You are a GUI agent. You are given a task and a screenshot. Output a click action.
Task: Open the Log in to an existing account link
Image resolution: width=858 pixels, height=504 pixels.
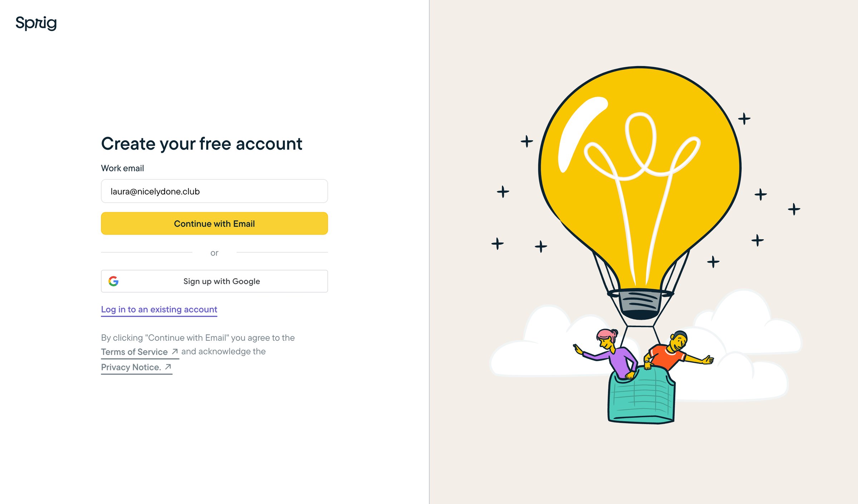pyautogui.click(x=159, y=309)
